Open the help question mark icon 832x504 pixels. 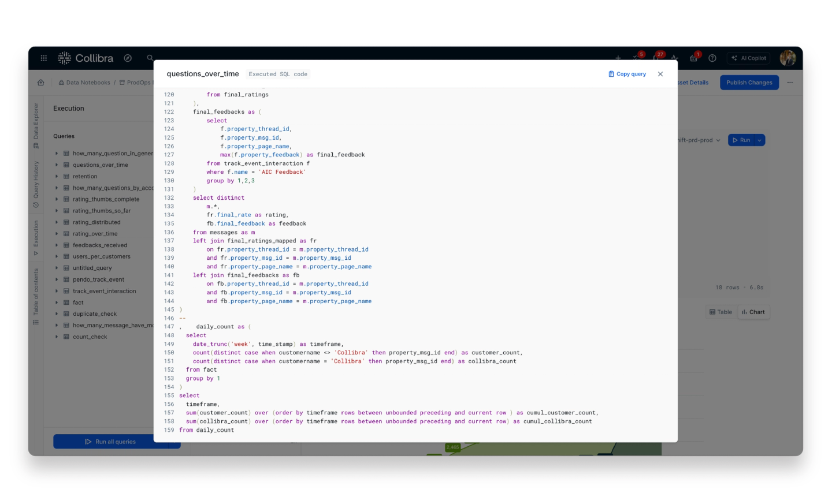click(x=712, y=58)
